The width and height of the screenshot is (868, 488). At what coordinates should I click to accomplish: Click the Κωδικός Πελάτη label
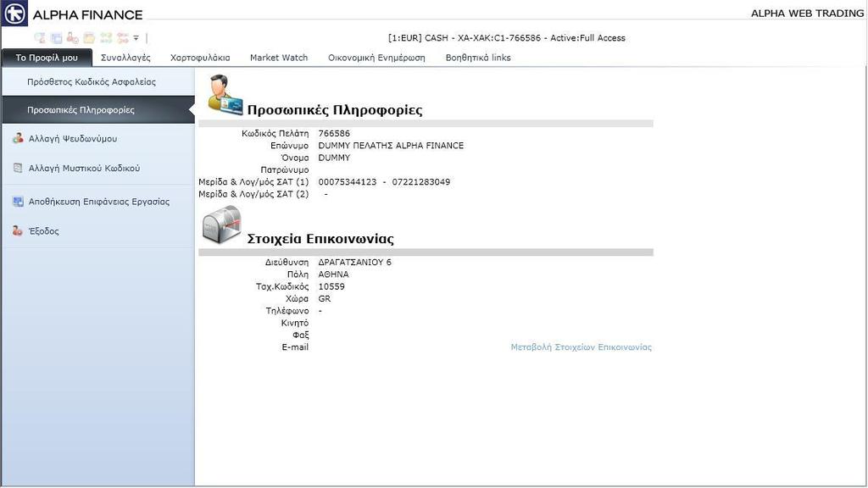point(275,133)
